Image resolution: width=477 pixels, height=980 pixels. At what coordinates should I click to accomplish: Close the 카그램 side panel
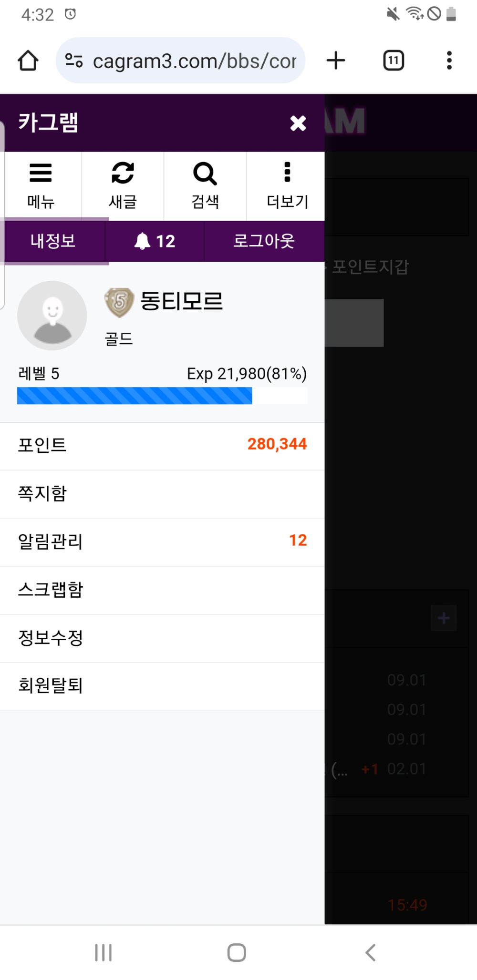point(298,123)
